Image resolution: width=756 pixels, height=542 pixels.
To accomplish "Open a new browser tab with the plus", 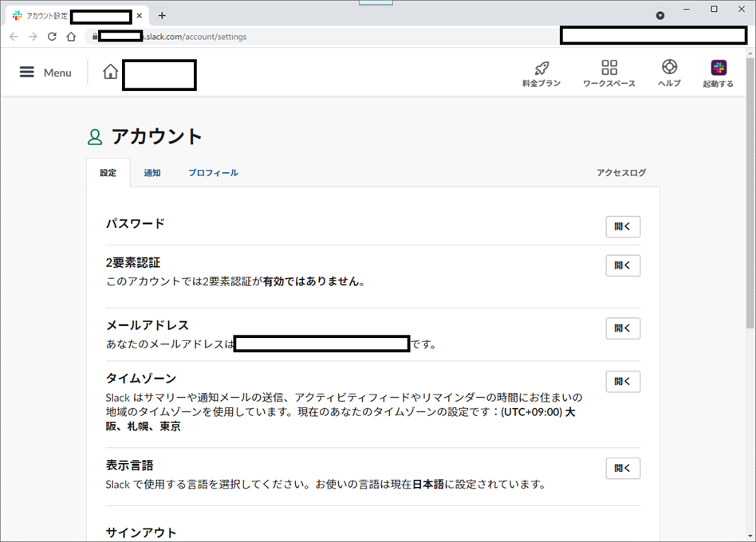I will point(162,15).
